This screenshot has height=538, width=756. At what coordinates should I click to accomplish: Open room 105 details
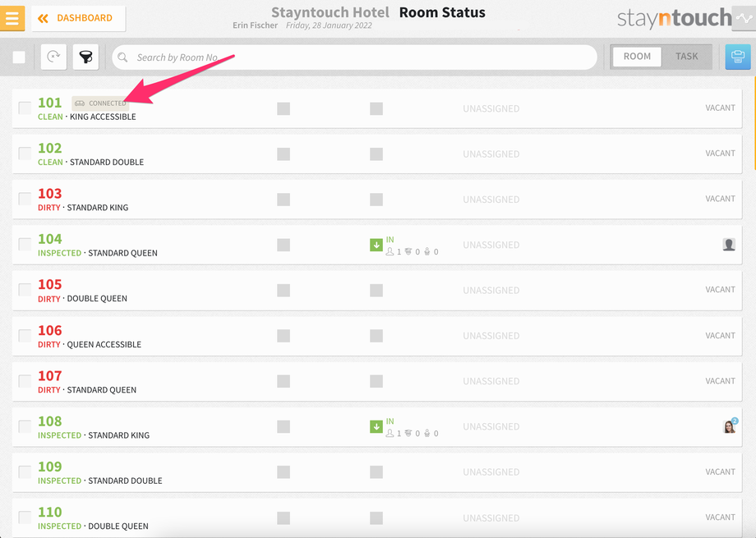(x=376, y=290)
